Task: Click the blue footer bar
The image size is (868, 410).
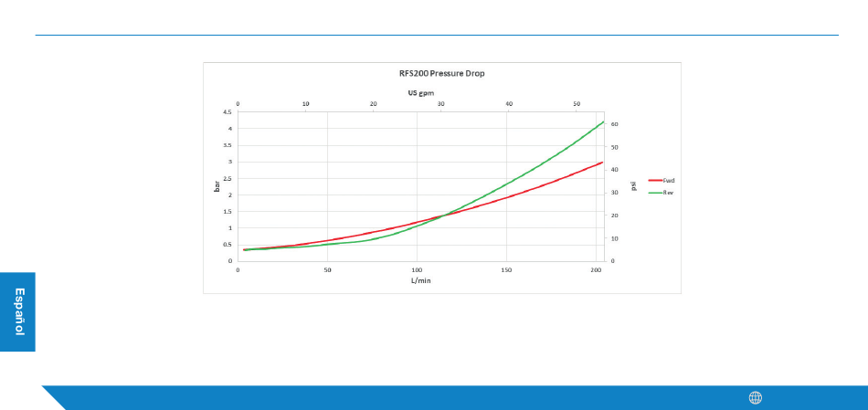Action: point(454,398)
